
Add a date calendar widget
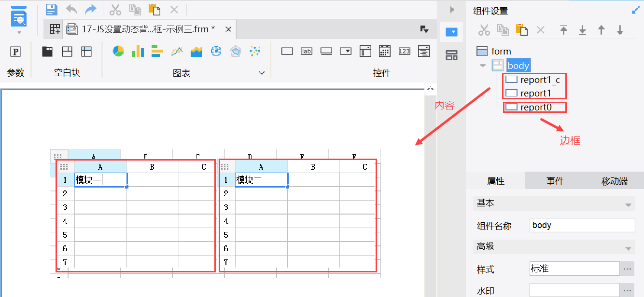385,51
